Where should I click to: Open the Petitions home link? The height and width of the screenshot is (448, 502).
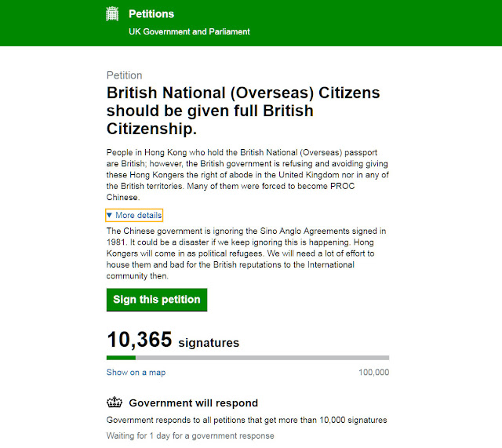click(x=151, y=14)
